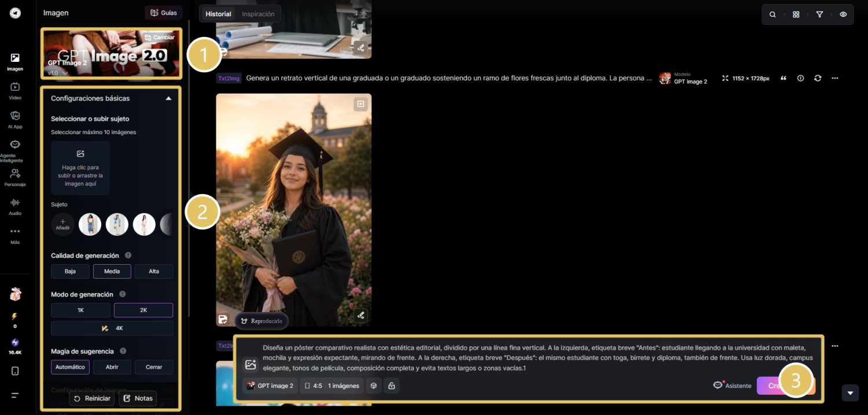Click the save icon at graduate image bottom-left
The width and height of the screenshot is (868, 415).
[x=223, y=320]
